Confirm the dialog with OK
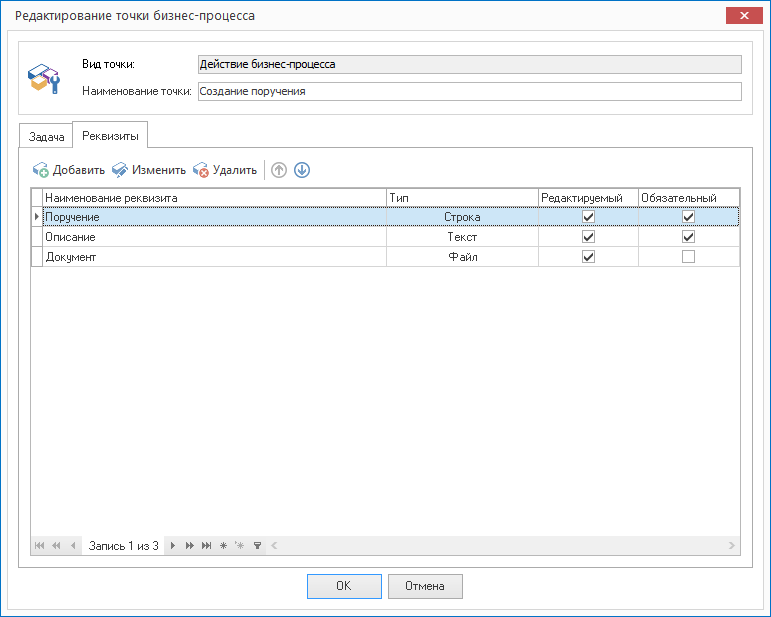 pos(344,586)
